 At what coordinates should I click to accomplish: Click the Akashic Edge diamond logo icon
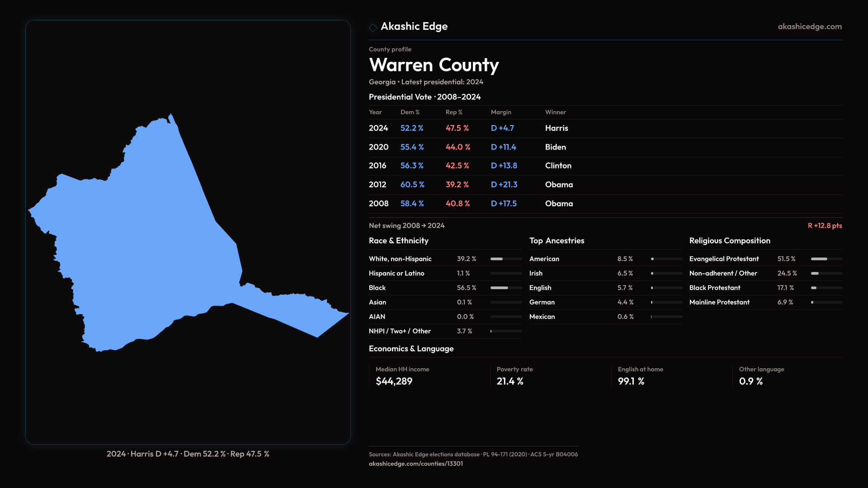click(x=373, y=28)
